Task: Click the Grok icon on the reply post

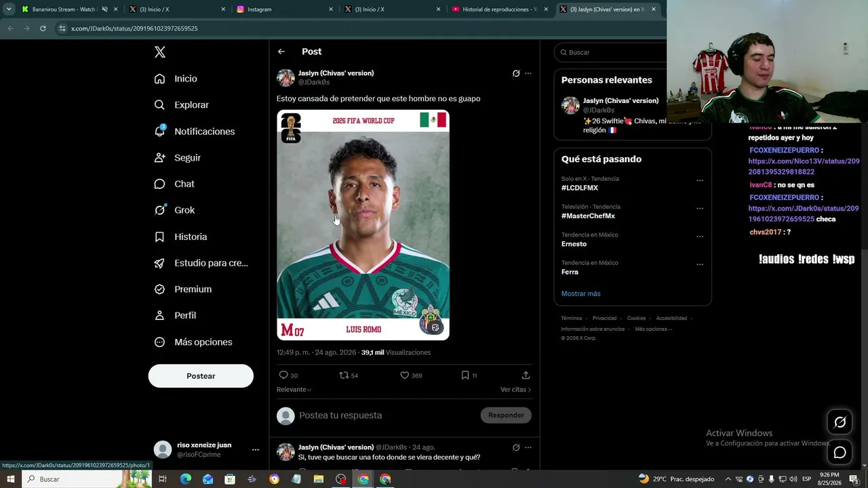Action: pyautogui.click(x=516, y=447)
